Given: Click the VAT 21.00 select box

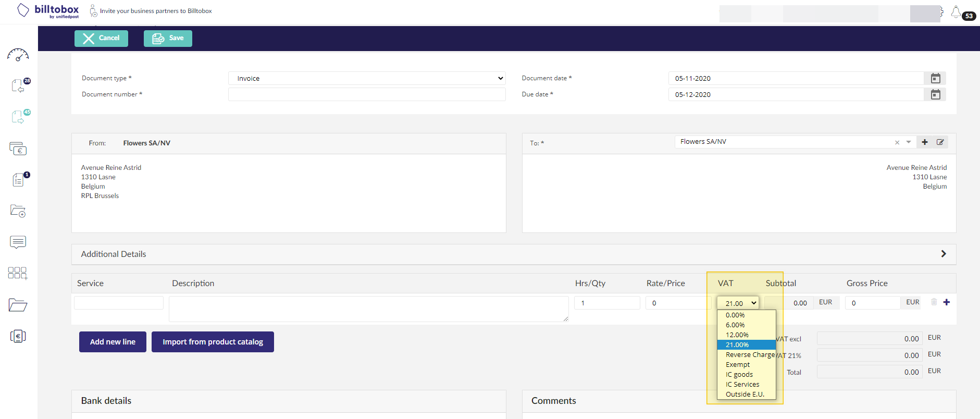Looking at the screenshot, I should point(738,303).
